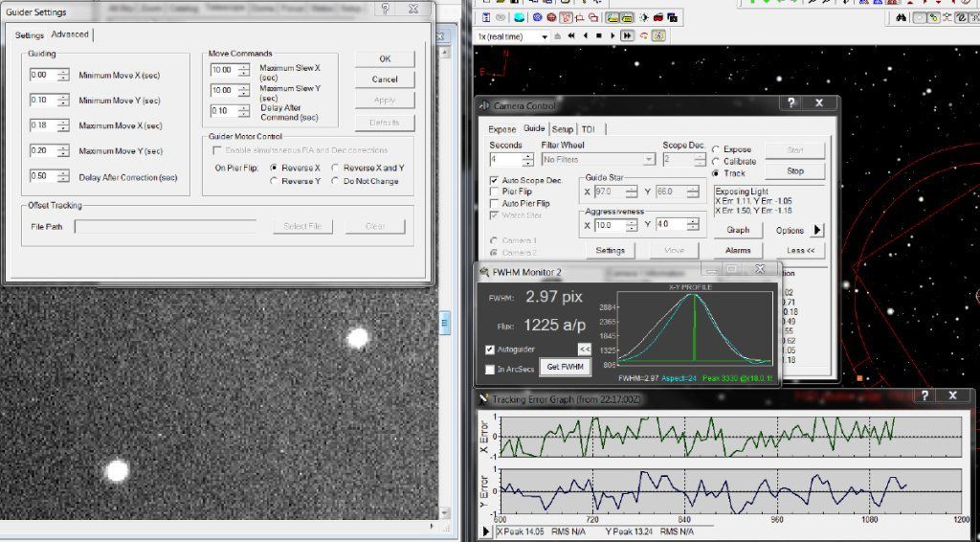Screen dimensions: 980x542
Task: Select the Calibrate radio button
Action: (716, 162)
